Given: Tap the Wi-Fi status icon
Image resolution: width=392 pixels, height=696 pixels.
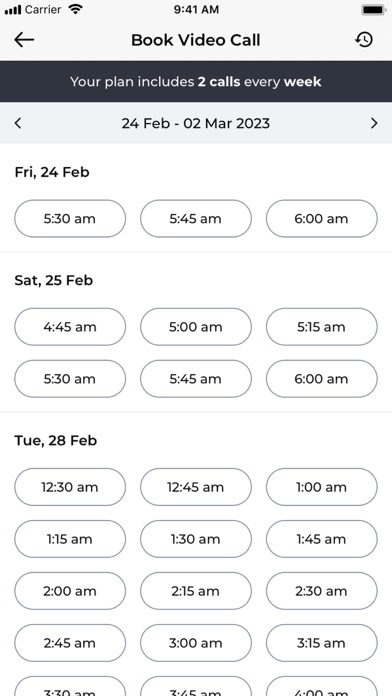Looking at the screenshot, I should [x=76, y=9].
